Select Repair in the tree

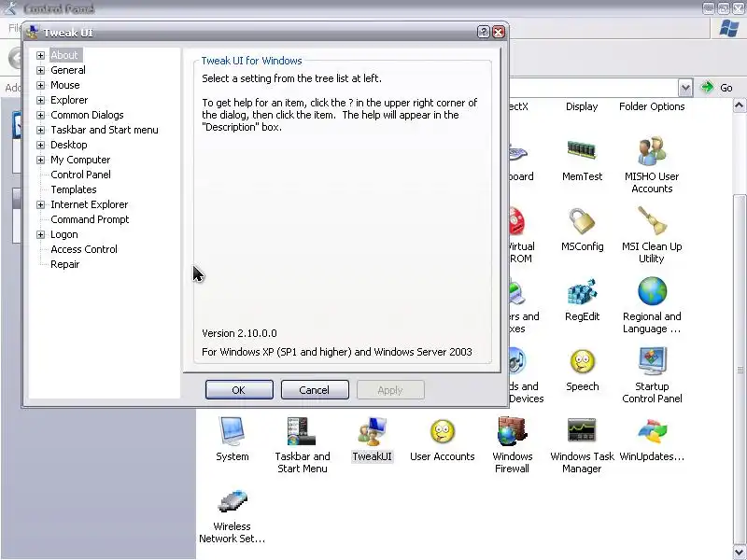pyautogui.click(x=64, y=264)
